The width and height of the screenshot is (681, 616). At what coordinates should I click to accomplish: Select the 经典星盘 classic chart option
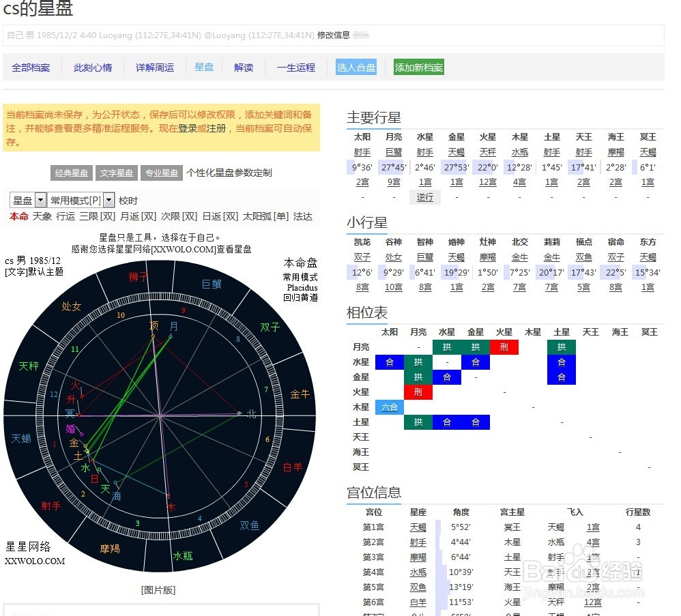pyautogui.click(x=70, y=173)
